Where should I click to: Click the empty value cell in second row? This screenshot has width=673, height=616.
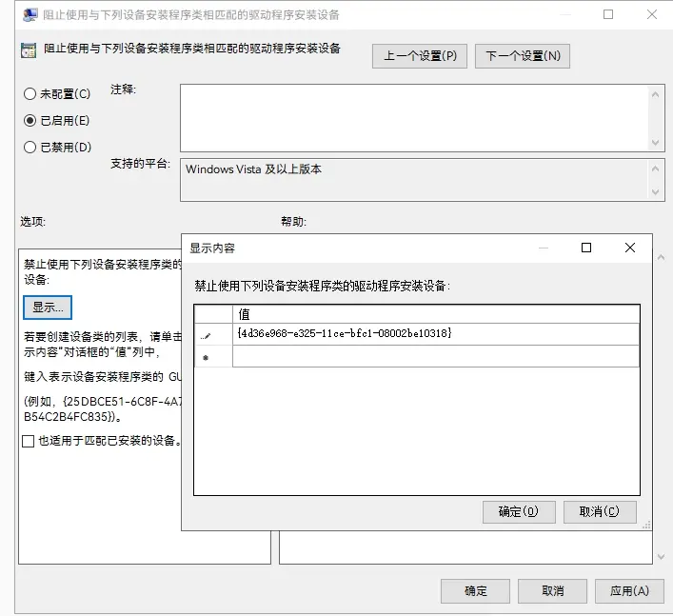436,356
